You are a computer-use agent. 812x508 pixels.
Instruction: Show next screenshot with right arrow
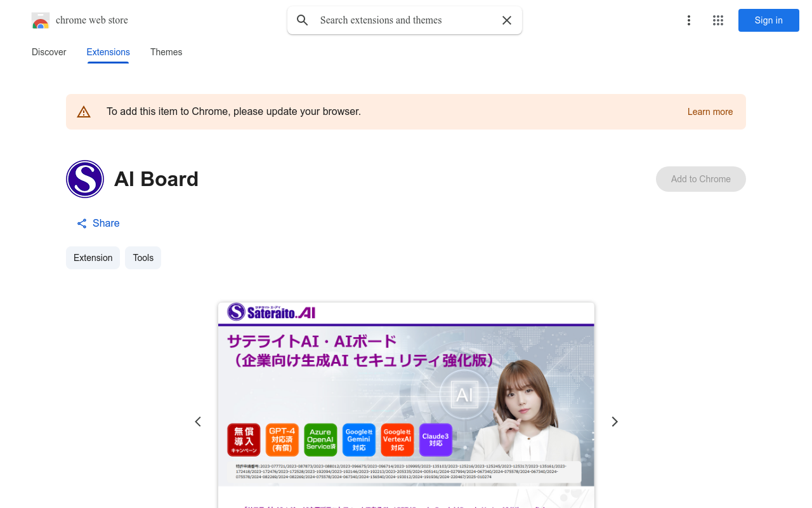pos(614,422)
